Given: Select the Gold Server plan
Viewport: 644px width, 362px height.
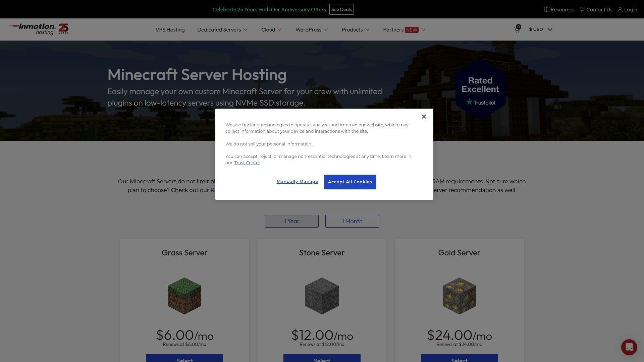Looking at the screenshot, I should (460, 358).
